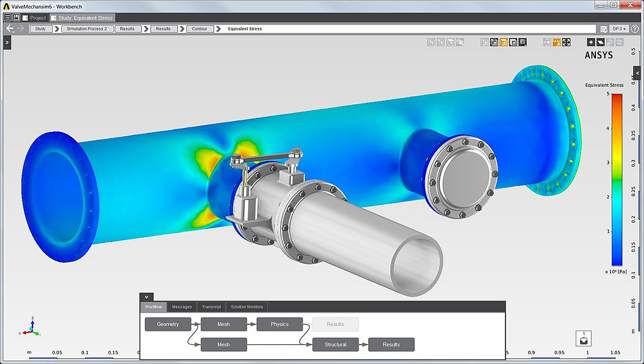
Task: Open the DP 0 design point dropdown
Action: tap(620, 28)
